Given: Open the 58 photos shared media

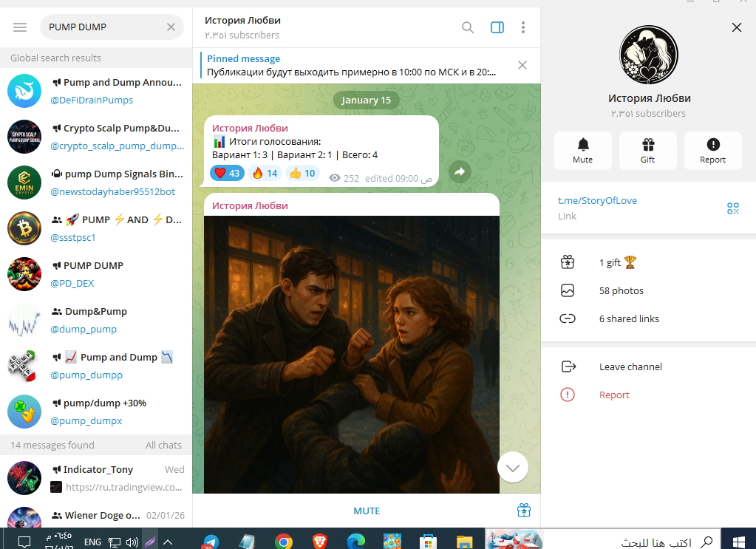Looking at the screenshot, I should click(x=649, y=290).
